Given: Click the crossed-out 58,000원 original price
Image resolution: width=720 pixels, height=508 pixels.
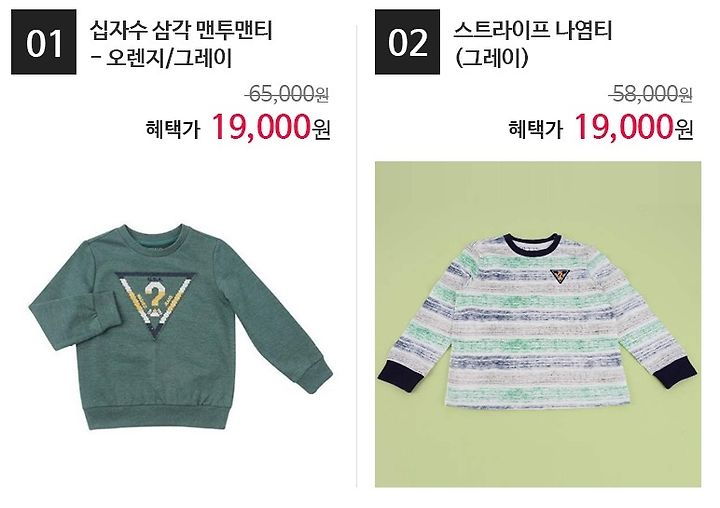Looking at the screenshot, I should pyautogui.click(x=650, y=94).
